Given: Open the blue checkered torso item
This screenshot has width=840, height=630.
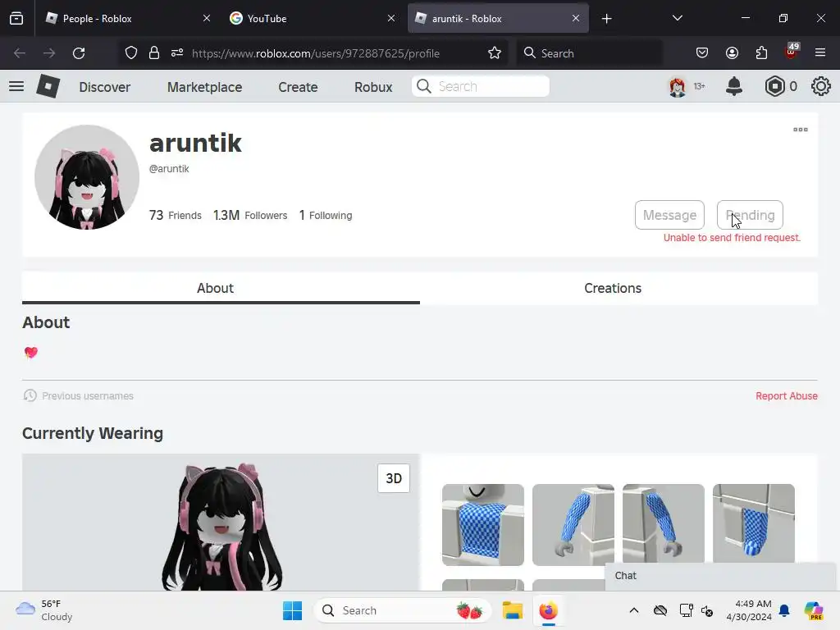Looking at the screenshot, I should pos(482,524).
